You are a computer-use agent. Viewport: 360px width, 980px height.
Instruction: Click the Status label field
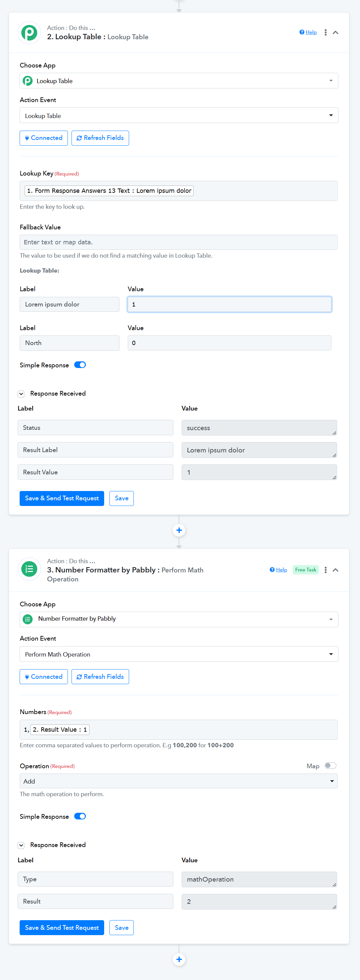[95, 428]
